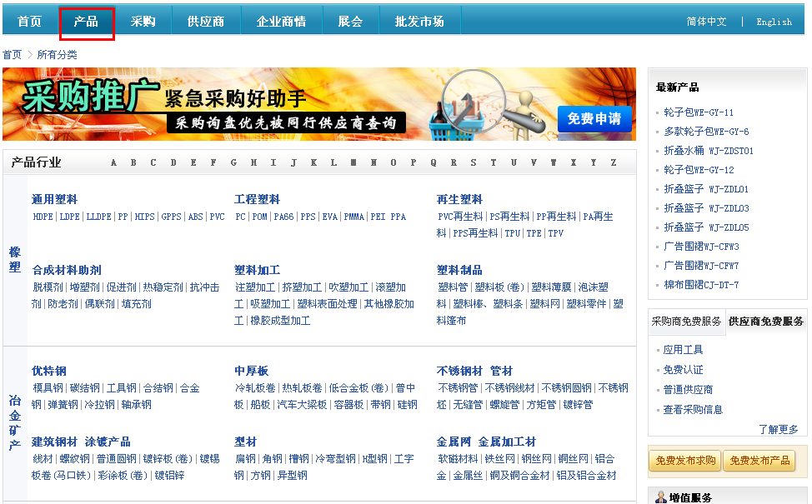812x504 pixels.
Task: Open the 供应商 navigation menu
Action: click(x=205, y=21)
